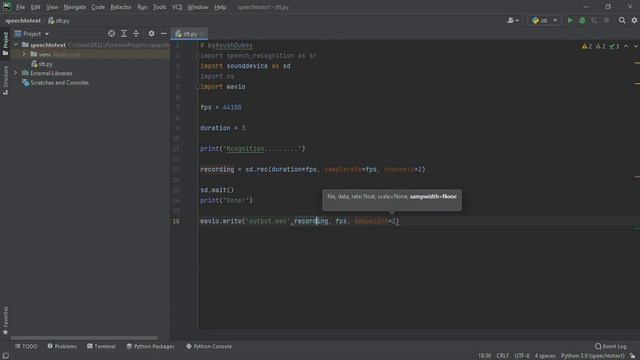Open the Code menu

click(98, 7)
